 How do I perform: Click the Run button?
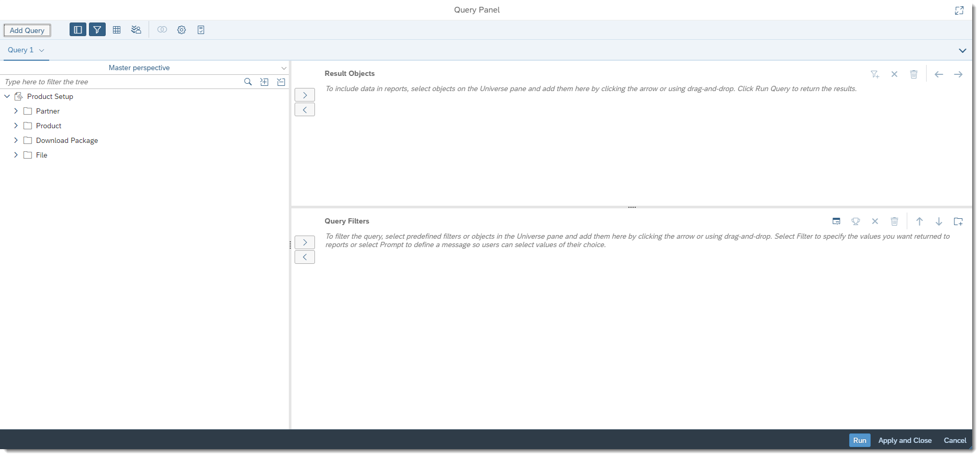pyautogui.click(x=859, y=440)
